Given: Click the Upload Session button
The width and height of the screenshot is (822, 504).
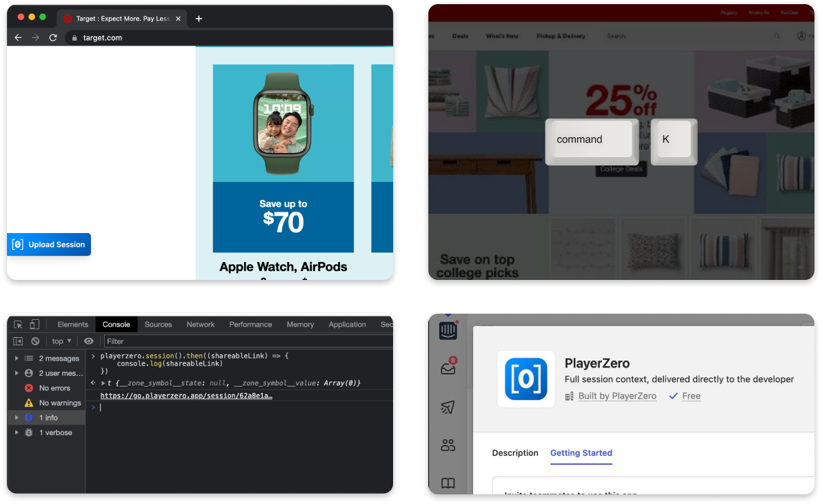Looking at the screenshot, I should [x=49, y=244].
